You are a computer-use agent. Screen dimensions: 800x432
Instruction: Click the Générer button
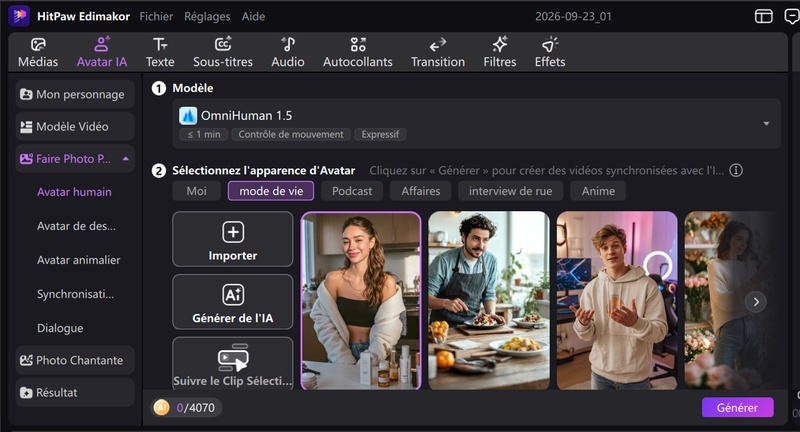(737, 408)
